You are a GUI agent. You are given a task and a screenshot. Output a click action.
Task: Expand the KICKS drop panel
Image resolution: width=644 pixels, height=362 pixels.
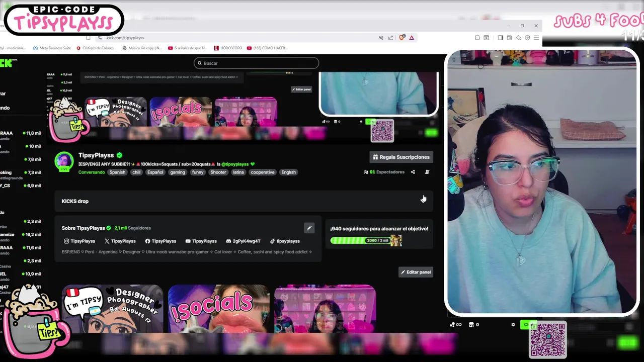click(244, 201)
